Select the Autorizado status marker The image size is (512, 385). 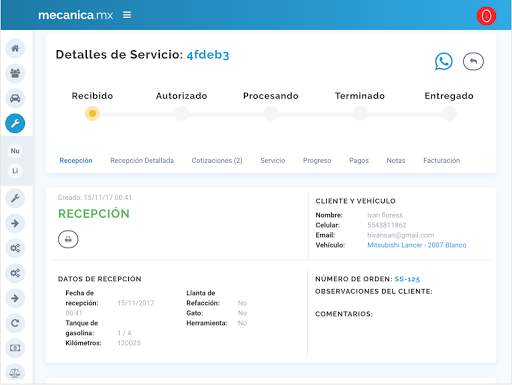point(182,114)
